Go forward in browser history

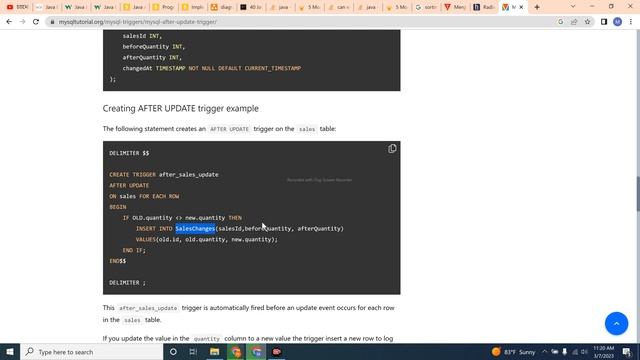tap(22, 22)
